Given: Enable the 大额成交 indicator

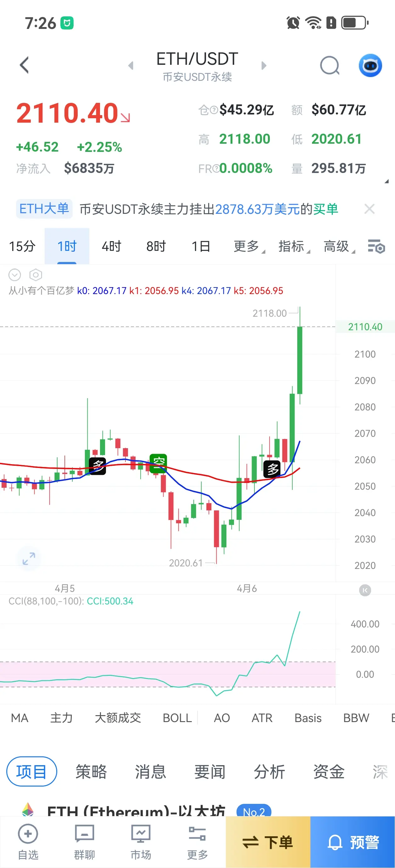Looking at the screenshot, I should 118,718.
